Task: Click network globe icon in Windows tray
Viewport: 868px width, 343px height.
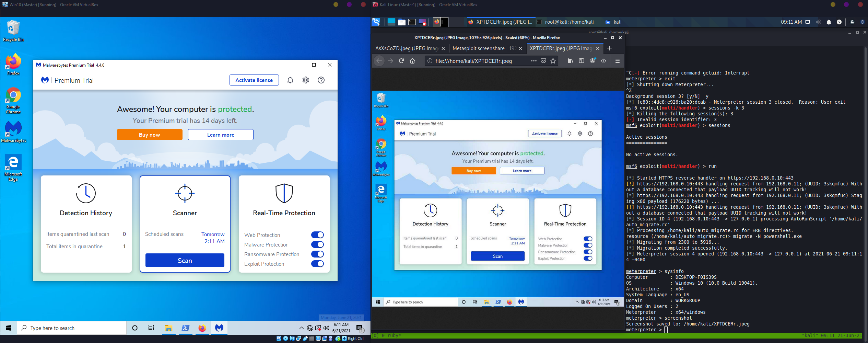Action: coord(310,328)
